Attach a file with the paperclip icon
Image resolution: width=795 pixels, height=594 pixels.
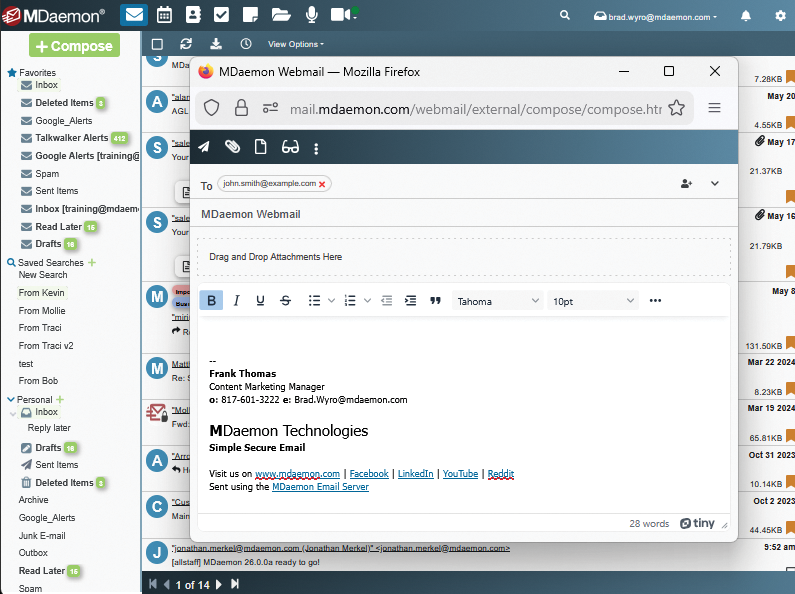(x=232, y=147)
